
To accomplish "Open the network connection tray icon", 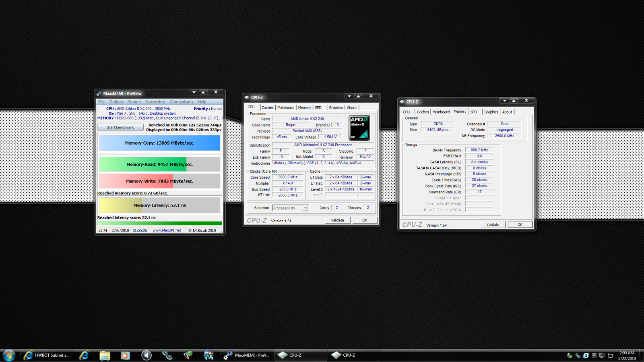I will (x=610, y=356).
